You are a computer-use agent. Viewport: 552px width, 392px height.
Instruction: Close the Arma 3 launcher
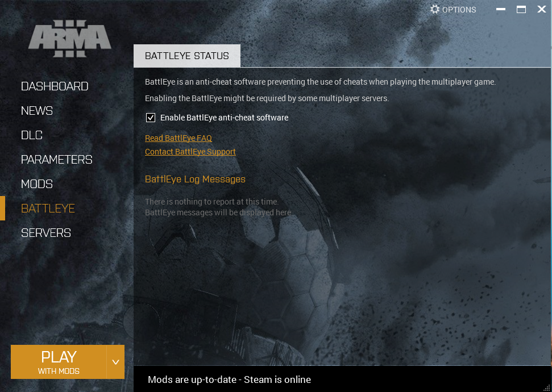coord(541,10)
